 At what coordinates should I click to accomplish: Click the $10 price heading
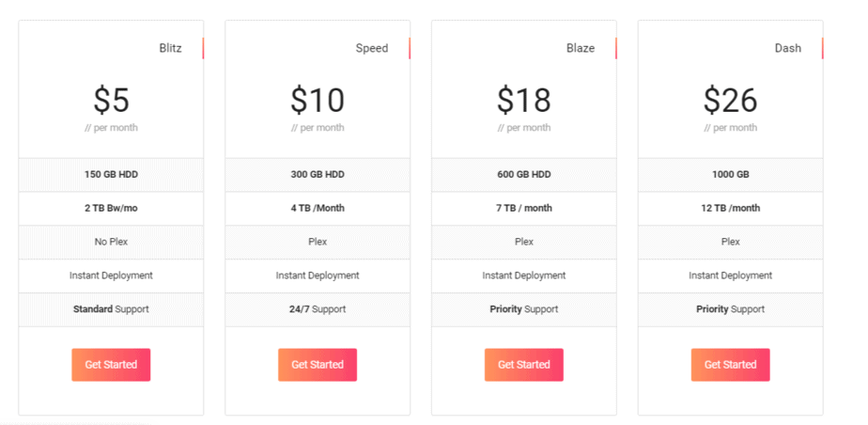[x=318, y=100]
